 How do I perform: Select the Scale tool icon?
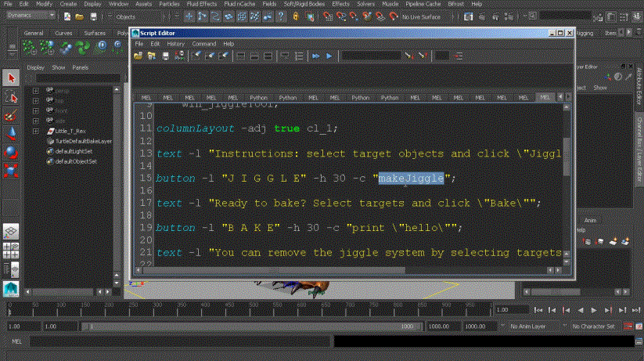point(11,171)
